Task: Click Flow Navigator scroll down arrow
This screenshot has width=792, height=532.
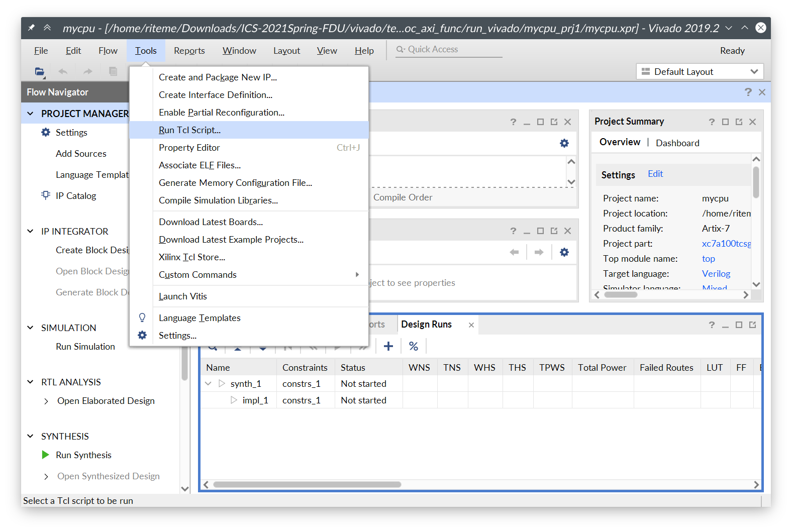Action: pos(184,488)
